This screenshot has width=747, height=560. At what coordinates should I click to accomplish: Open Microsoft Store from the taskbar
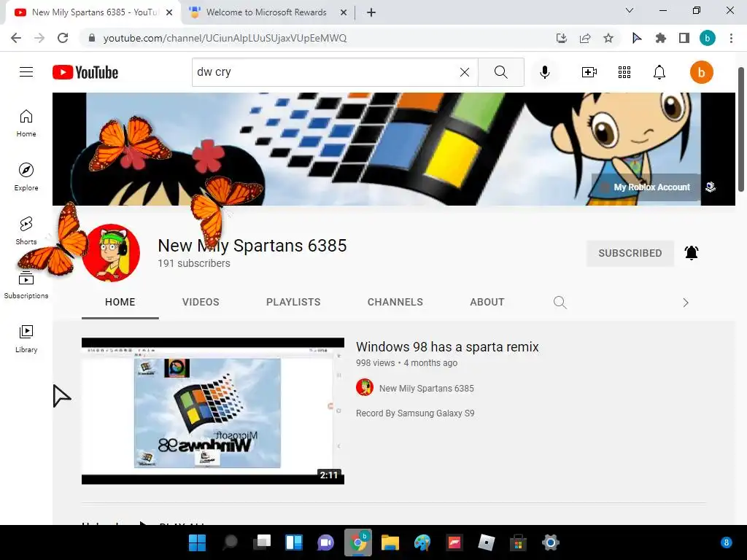pos(519,542)
